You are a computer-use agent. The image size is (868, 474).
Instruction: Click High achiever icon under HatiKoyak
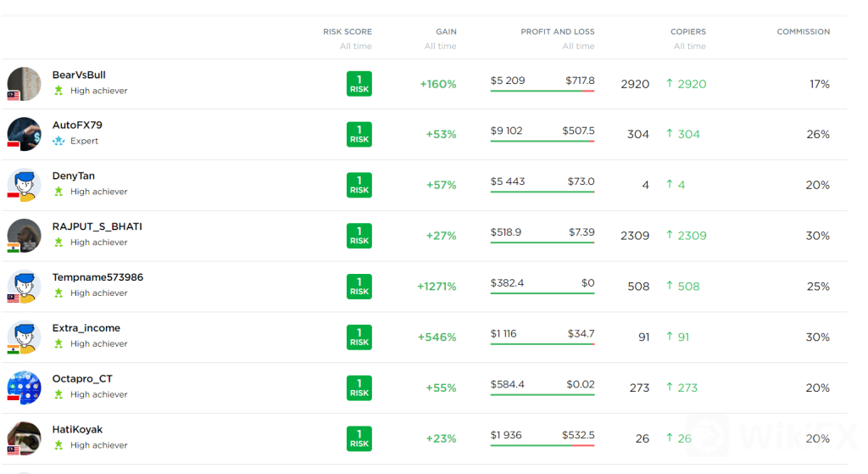(x=58, y=445)
